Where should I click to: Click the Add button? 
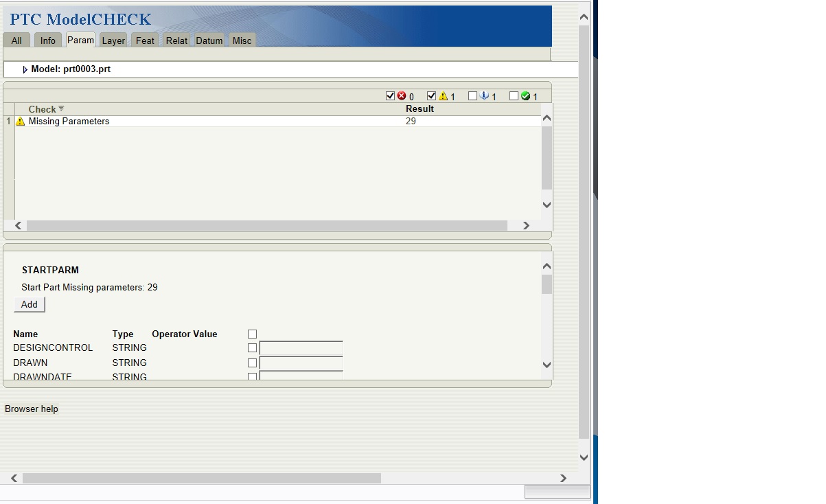[x=30, y=304]
